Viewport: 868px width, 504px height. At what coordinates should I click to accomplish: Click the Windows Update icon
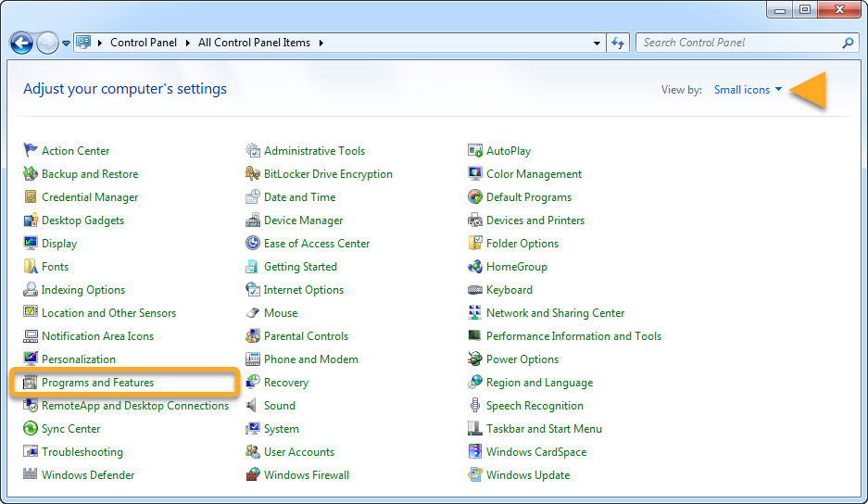(x=475, y=475)
